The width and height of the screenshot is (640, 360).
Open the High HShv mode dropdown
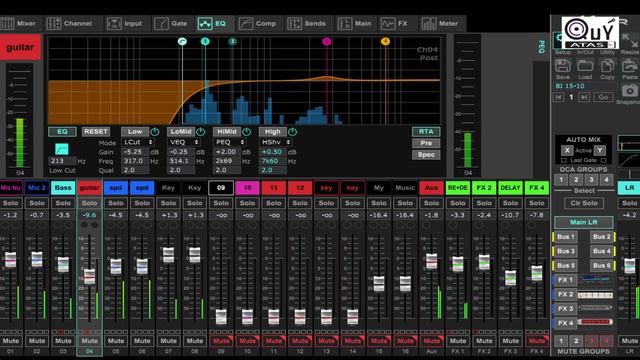pyautogui.click(x=276, y=142)
